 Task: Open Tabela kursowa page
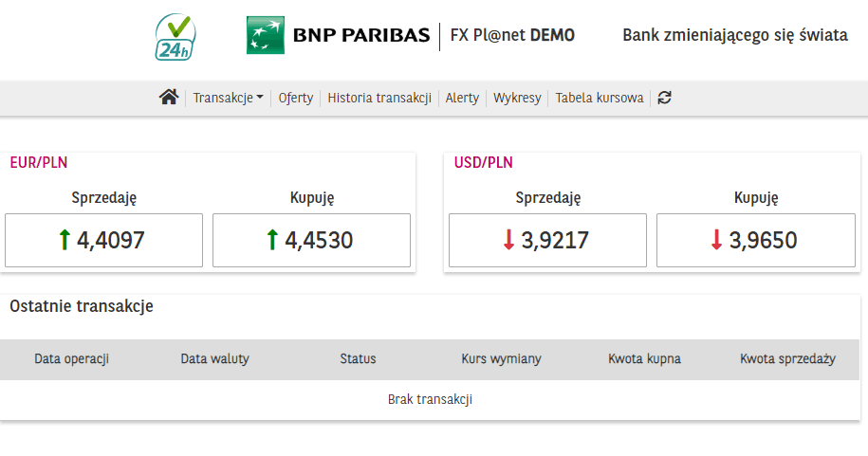(600, 98)
